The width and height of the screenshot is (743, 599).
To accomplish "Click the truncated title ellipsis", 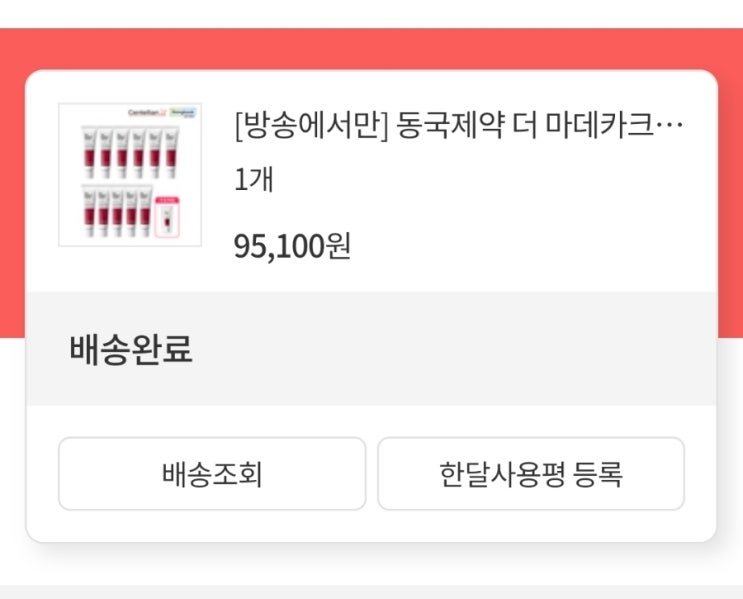I will [672, 128].
